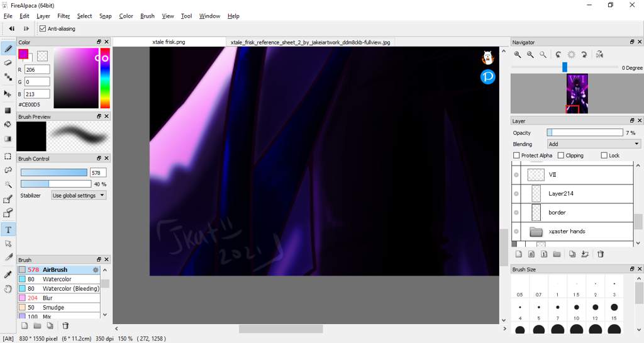Screen dimensions: 644x343
Task: Toggle visibility of xgaster hands folder
Action: tap(516, 231)
